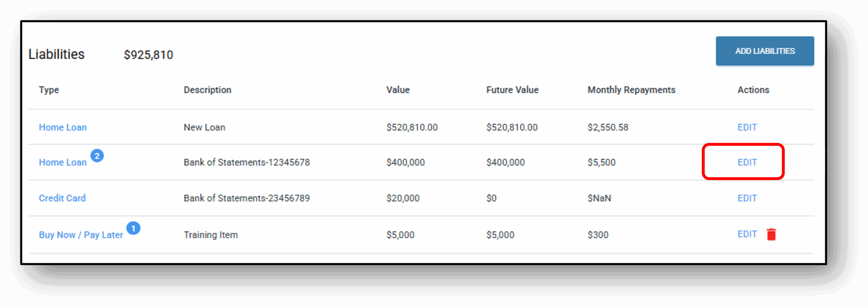Open the Home Loan link for New Loan

click(63, 127)
